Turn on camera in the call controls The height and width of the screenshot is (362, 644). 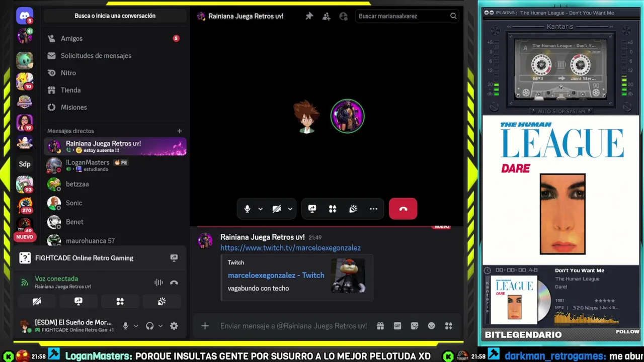[277, 209]
